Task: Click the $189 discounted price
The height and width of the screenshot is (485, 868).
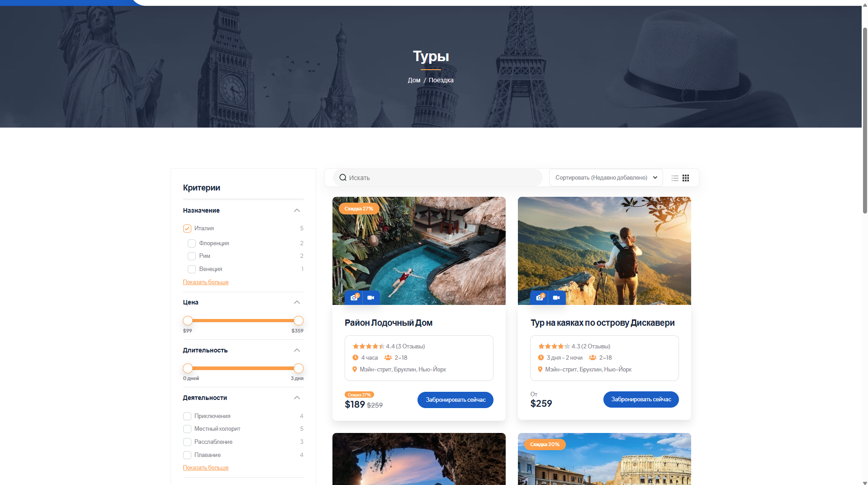Action: (355, 404)
